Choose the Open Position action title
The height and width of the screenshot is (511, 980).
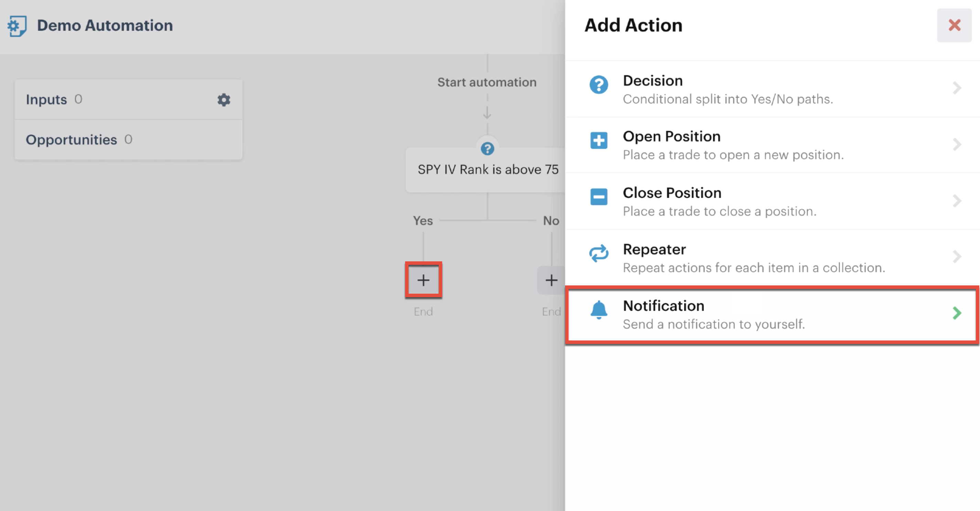pos(672,136)
